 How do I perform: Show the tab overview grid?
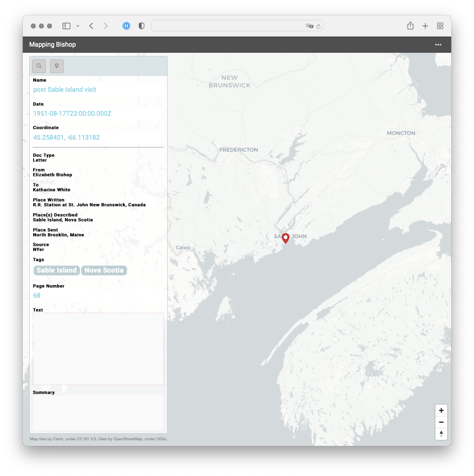click(440, 26)
